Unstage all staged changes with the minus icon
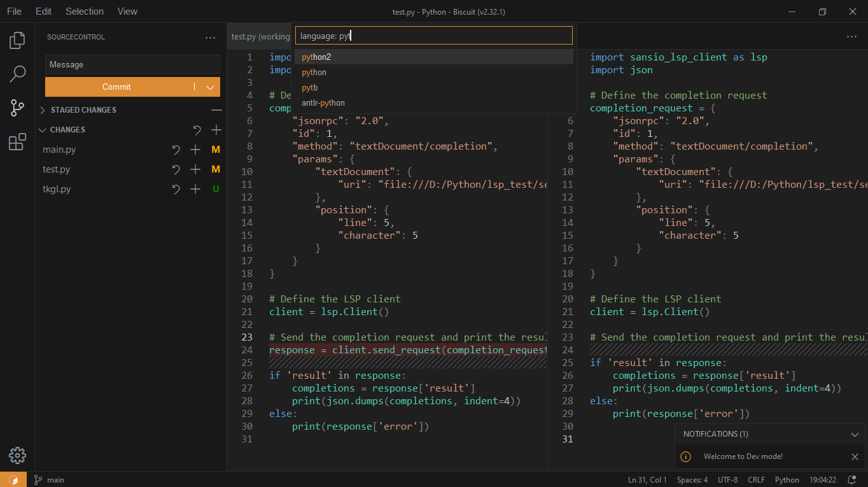This screenshot has height=487, width=868. click(216, 109)
